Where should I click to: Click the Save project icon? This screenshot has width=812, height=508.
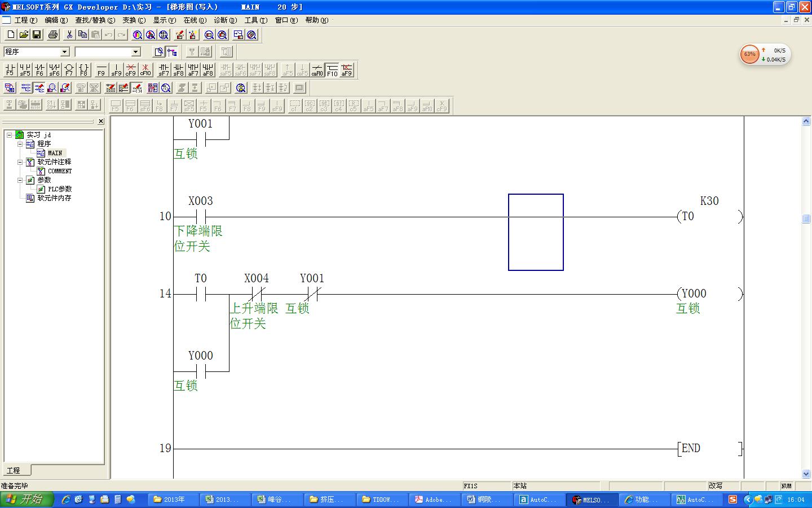pos(37,35)
